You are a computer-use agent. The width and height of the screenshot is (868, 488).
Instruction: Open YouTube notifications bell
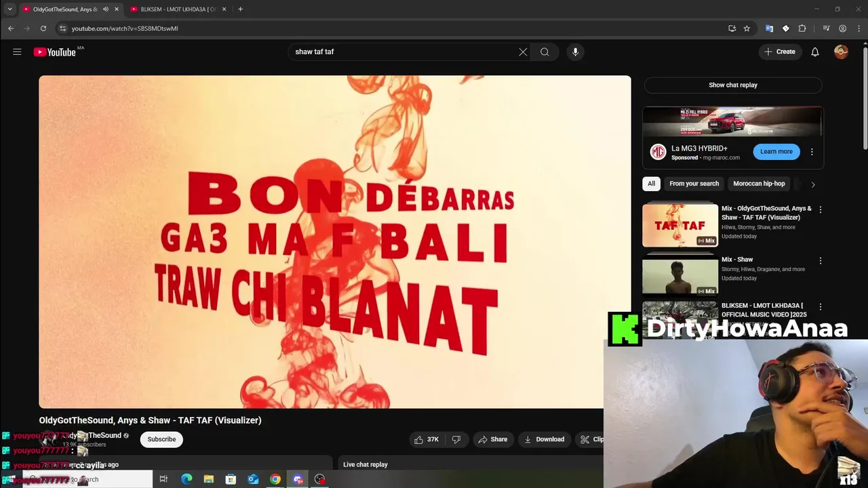coord(815,52)
